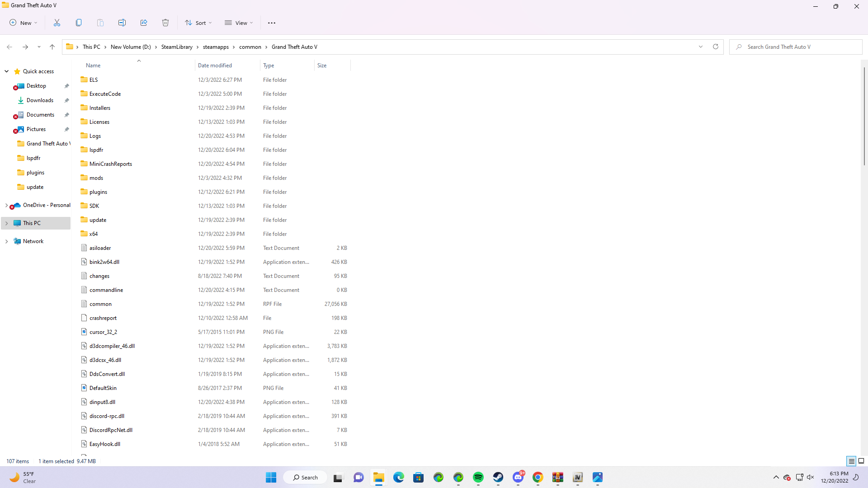Image resolution: width=868 pixels, height=488 pixels.
Task: Click the Refresh button in address bar
Action: click(715, 47)
